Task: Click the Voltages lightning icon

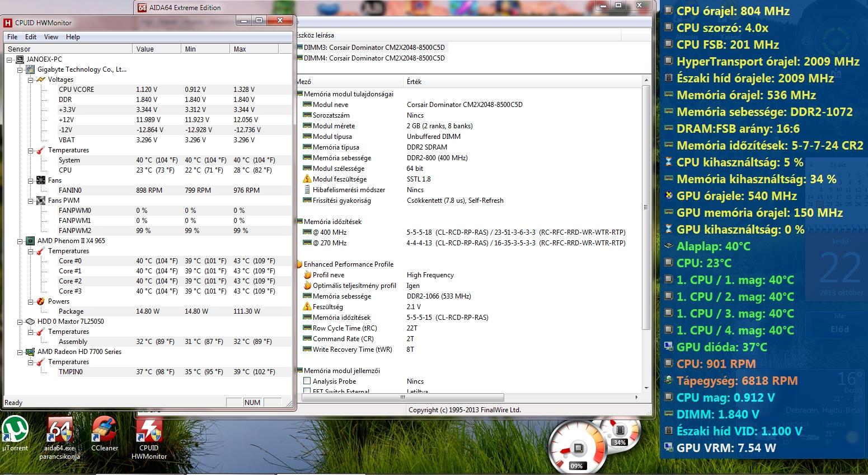Action: [x=41, y=80]
